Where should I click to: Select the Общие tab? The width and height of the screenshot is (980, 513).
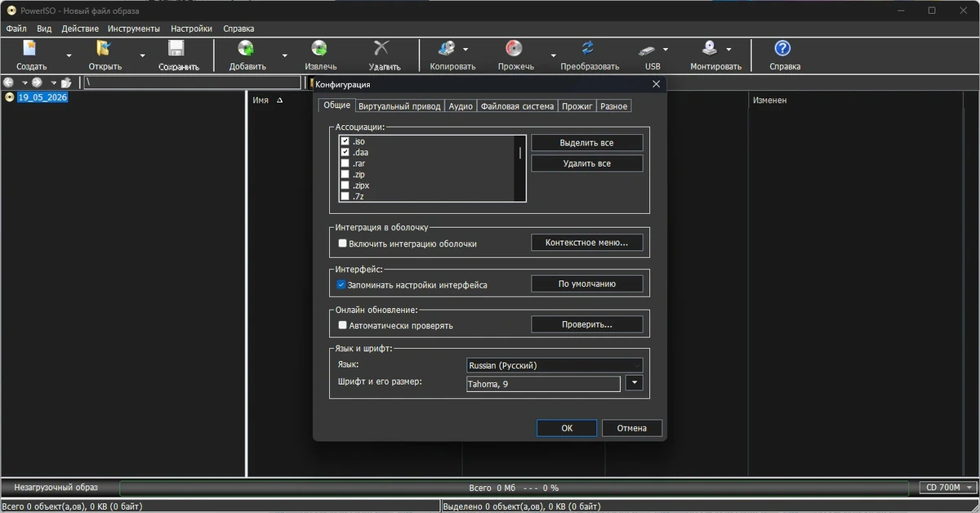point(336,105)
